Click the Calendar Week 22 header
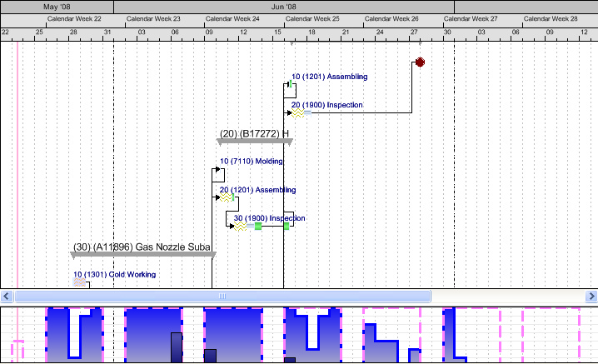 tap(74, 18)
